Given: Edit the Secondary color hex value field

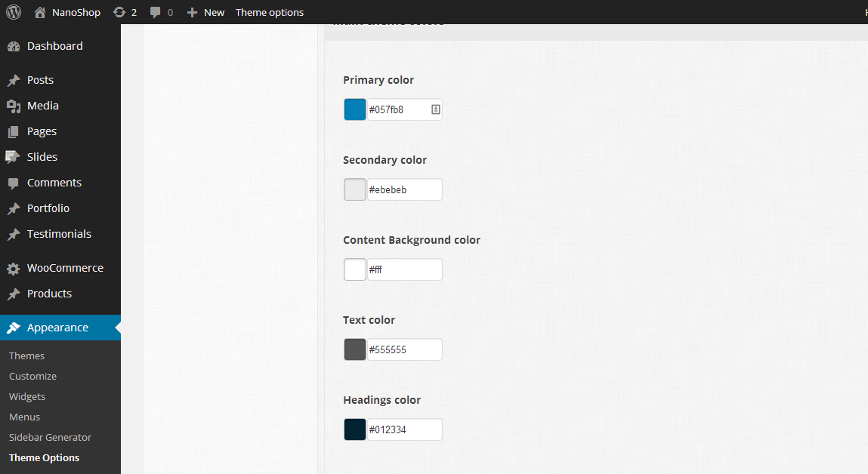Looking at the screenshot, I should coord(403,189).
